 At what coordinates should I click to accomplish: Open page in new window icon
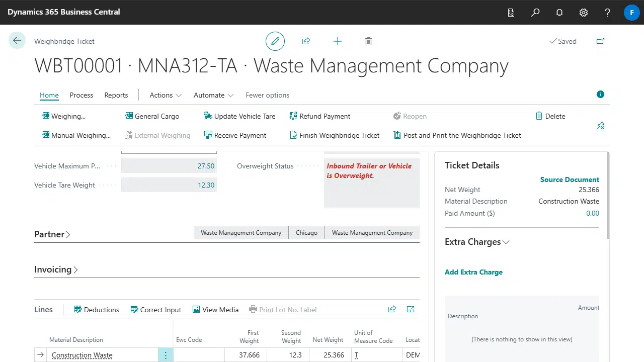coord(600,41)
